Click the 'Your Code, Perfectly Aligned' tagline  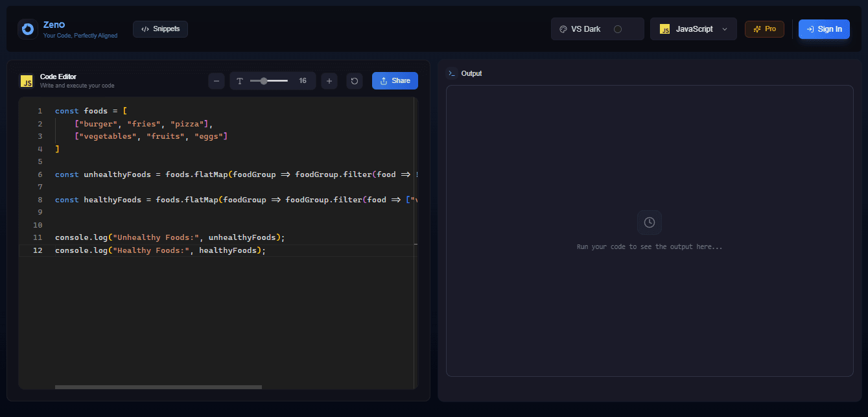[x=80, y=36]
